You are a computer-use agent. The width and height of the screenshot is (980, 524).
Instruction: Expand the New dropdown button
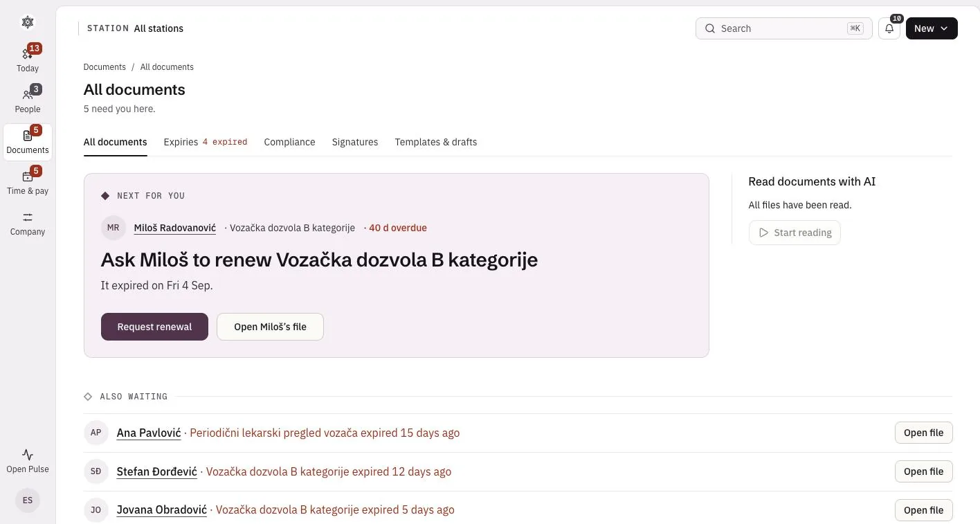coord(932,28)
